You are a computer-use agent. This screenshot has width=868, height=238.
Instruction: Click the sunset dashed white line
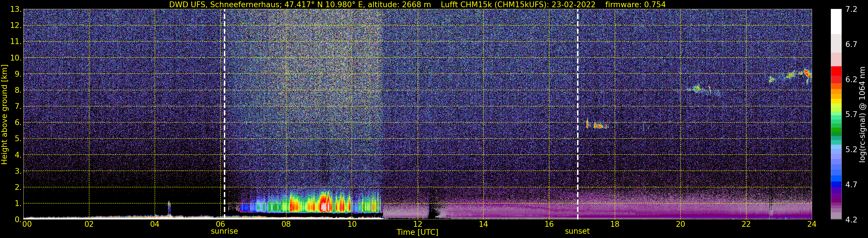coord(578,114)
